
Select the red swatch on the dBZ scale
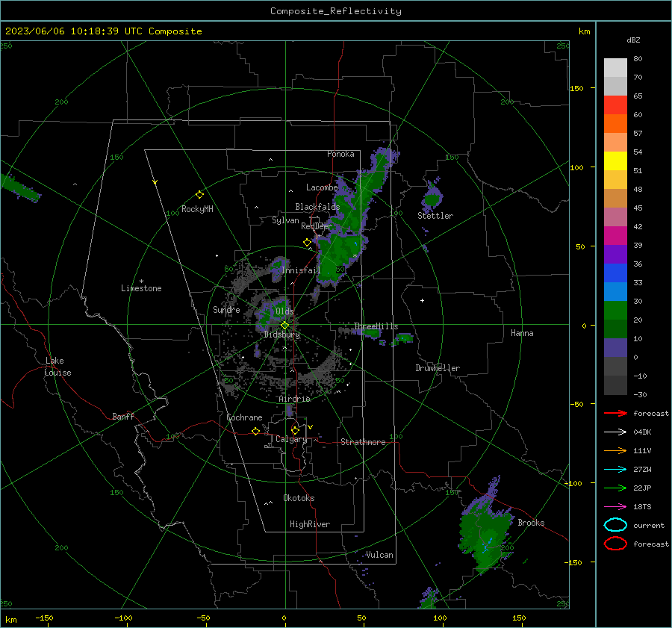click(x=615, y=105)
